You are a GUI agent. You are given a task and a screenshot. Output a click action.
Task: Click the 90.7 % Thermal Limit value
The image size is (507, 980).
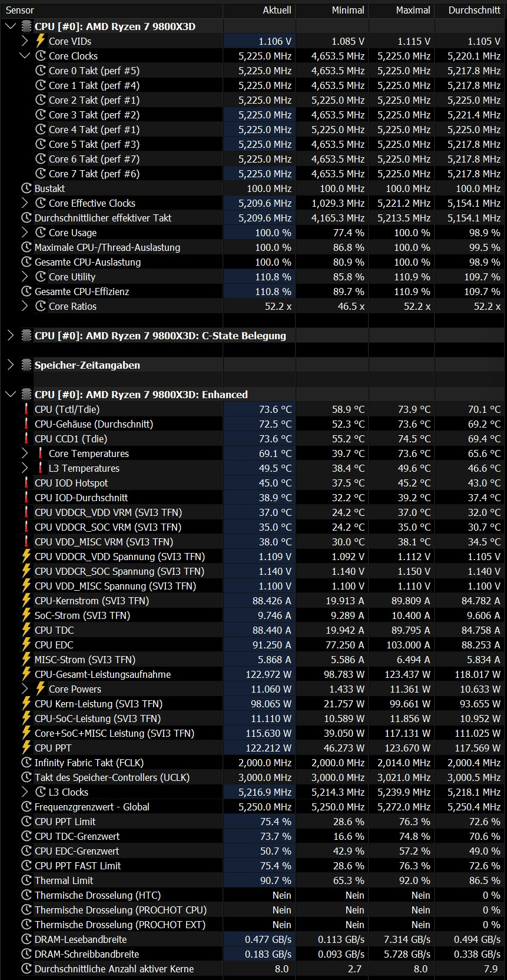point(276,880)
